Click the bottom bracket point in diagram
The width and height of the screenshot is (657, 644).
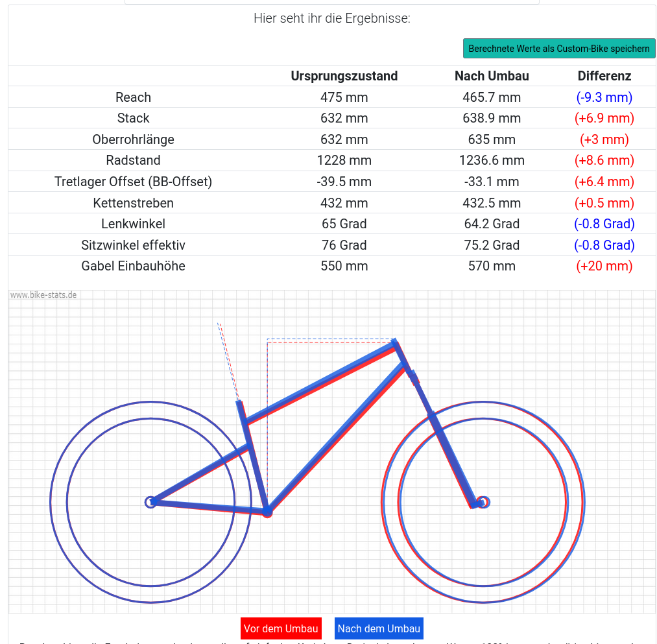pyautogui.click(x=267, y=512)
